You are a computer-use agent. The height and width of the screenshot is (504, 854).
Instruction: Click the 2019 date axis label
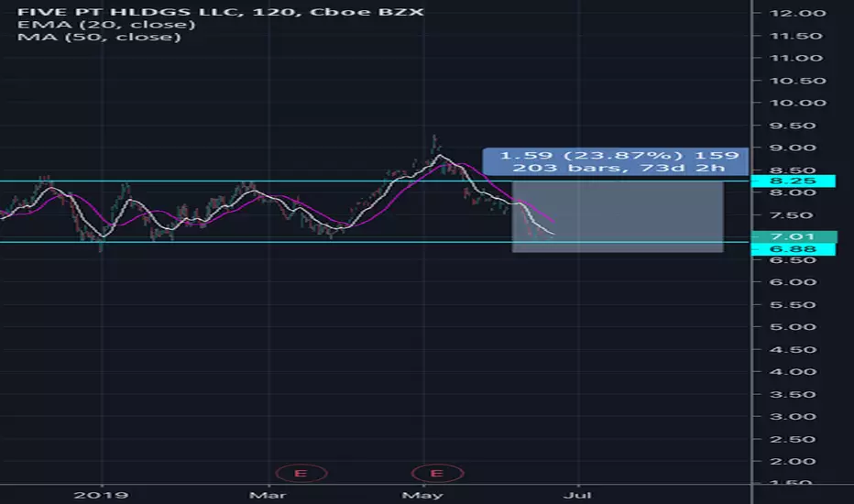point(102,495)
